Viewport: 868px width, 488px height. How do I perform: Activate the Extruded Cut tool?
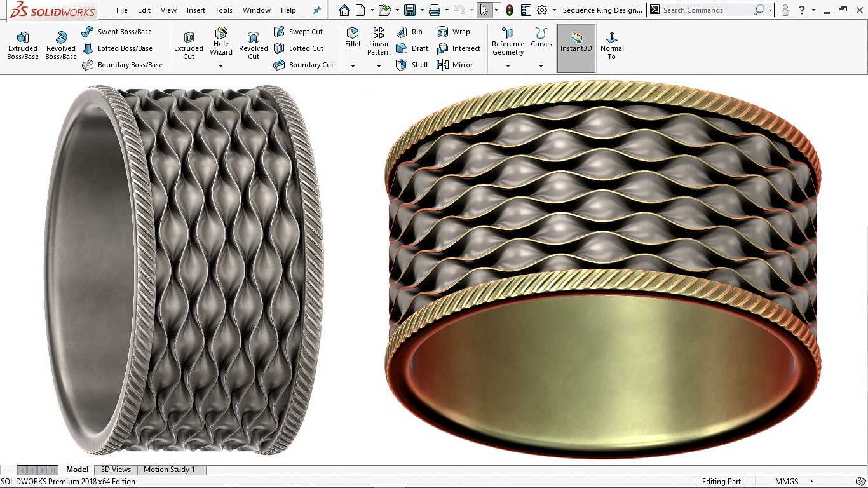[189, 46]
